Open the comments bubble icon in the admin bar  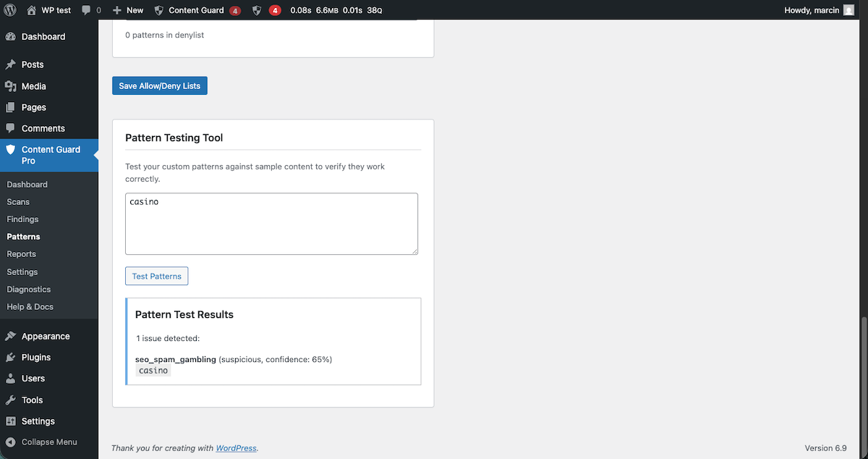(x=87, y=10)
